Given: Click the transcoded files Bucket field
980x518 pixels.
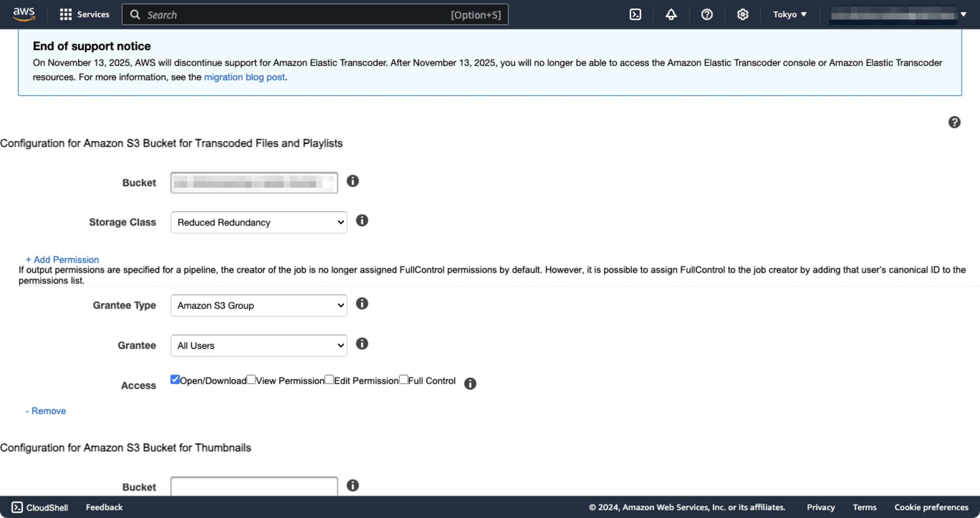Looking at the screenshot, I should 254,183.
